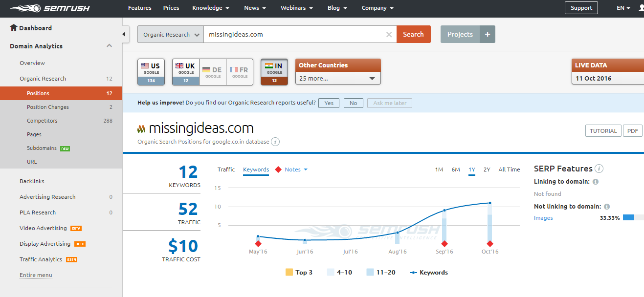This screenshot has height=297, width=644.
Task: Clear the search field with X
Action: (x=389, y=35)
